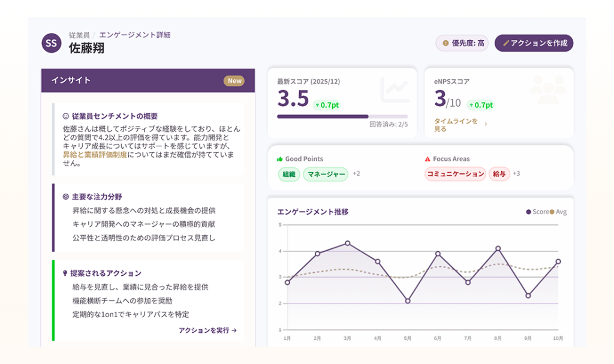Viewport: 614px width, 364px height.
Task: Click the thumbs-up Good Points icon
Action: tap(279, 159)
